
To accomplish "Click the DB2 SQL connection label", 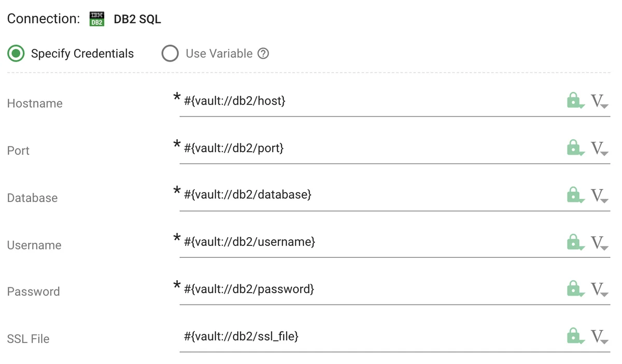I will click(136, 19).
